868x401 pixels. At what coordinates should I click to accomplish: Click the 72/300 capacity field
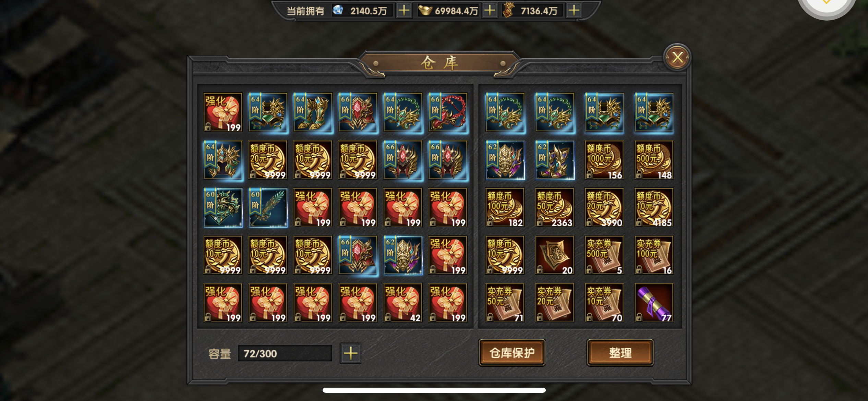(285, 353)
